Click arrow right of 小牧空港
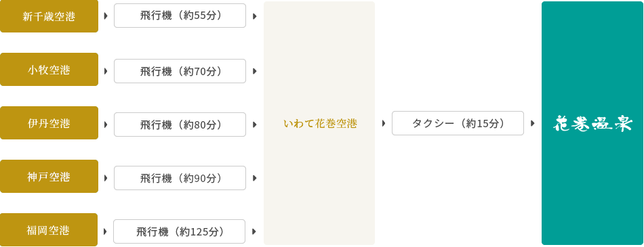This screenshot has height=247, width=644. pos(106,71)
